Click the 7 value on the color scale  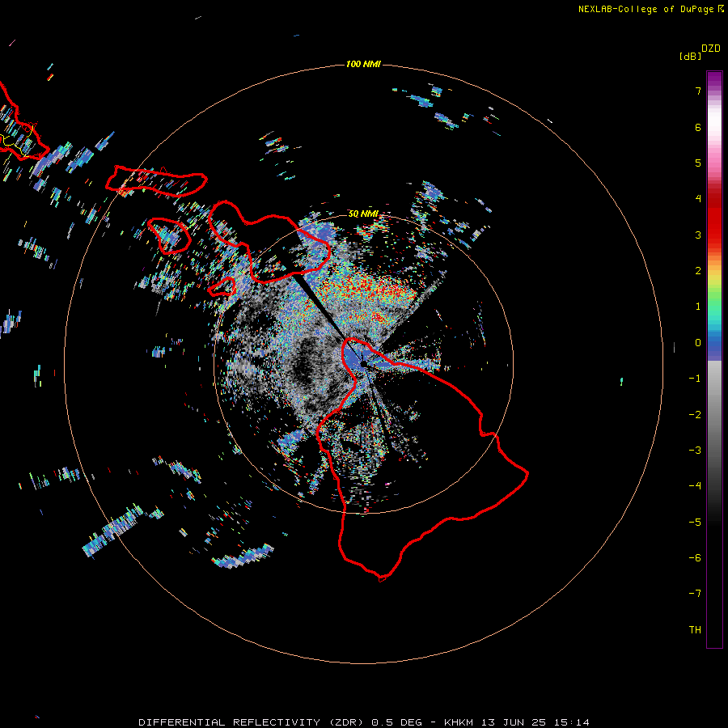(x=698, y=91)
